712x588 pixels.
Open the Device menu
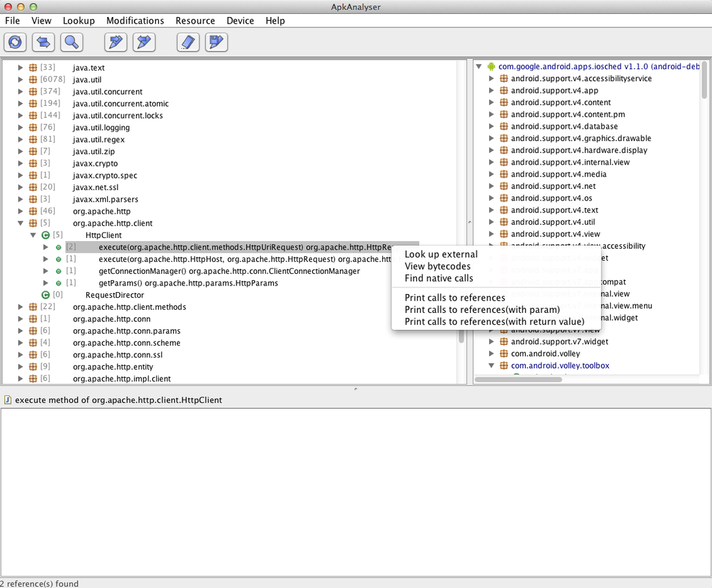(x=240, y=21)
